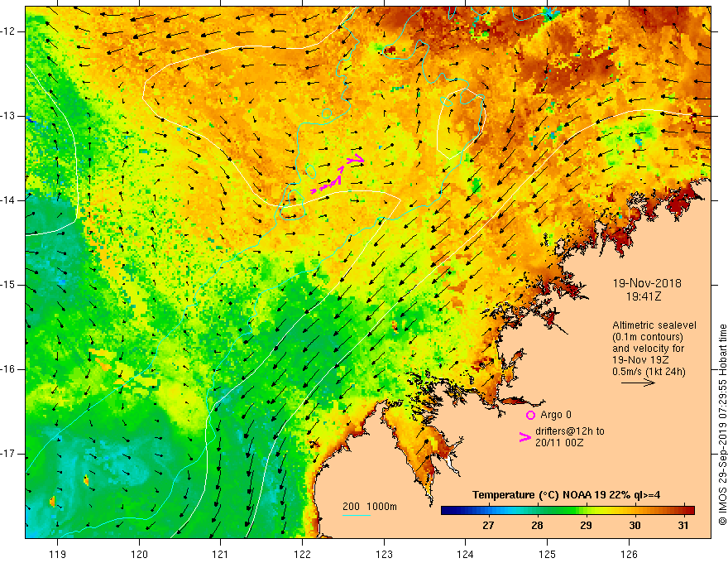Select the time text 19:41Z
Screen dimensions: 728x563
tap(643, 296)
